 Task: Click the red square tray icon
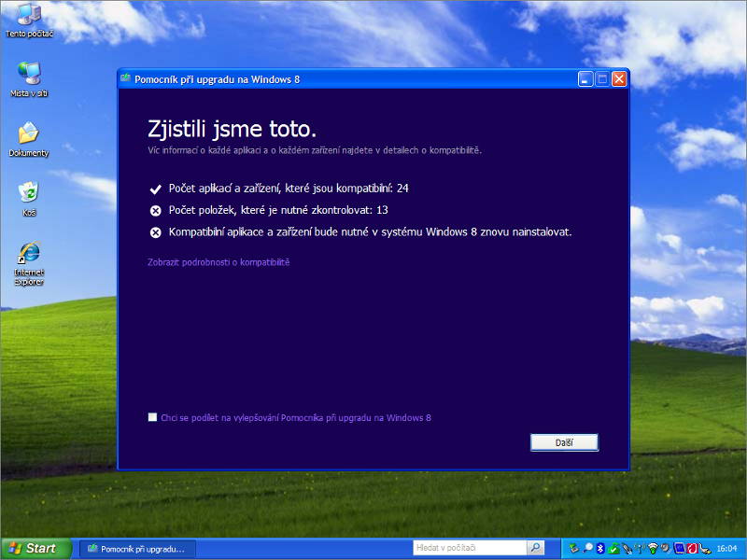click(692, 549)
